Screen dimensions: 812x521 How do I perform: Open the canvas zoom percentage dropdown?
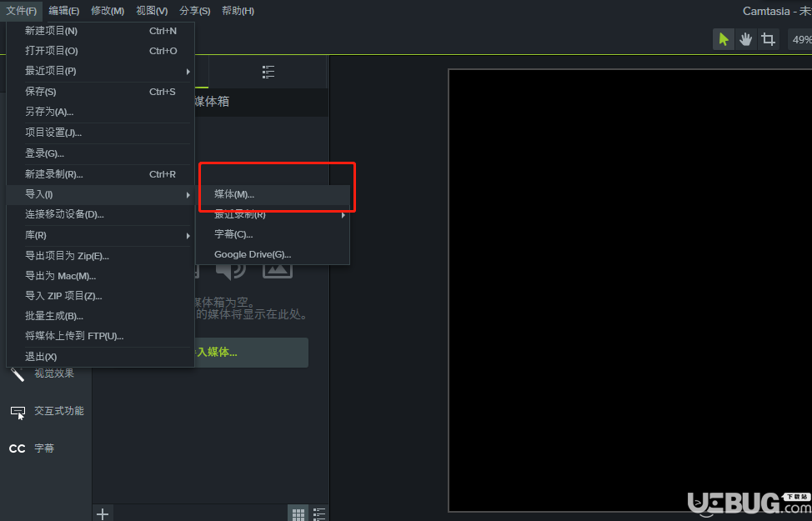[x=800, y=39]
